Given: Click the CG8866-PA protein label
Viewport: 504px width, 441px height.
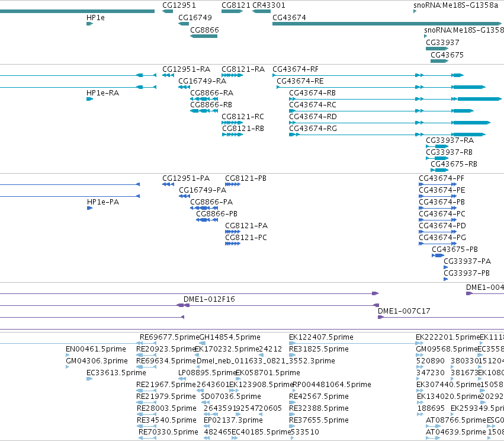Looking at the screenshot, I should (211, 202).
